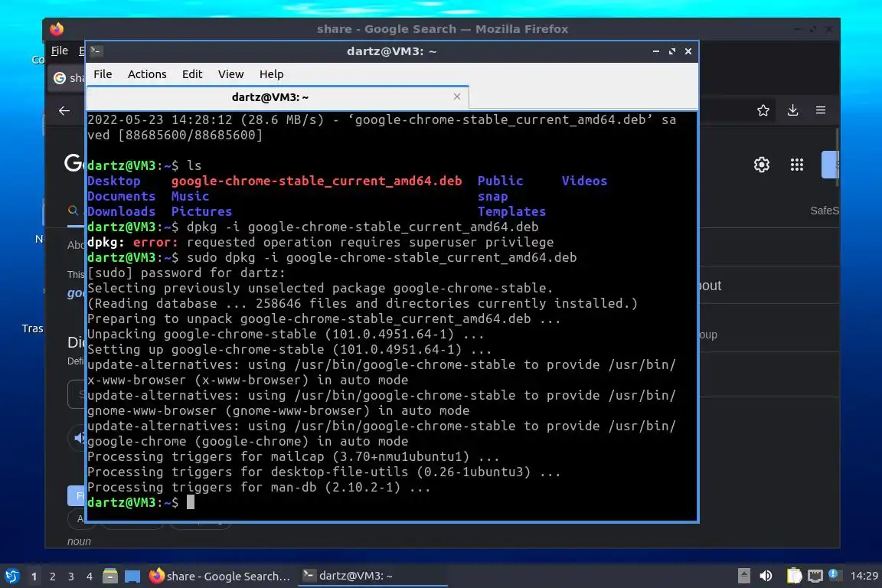
Task: Open the File menu in terminal
Action: pos(103,74)
